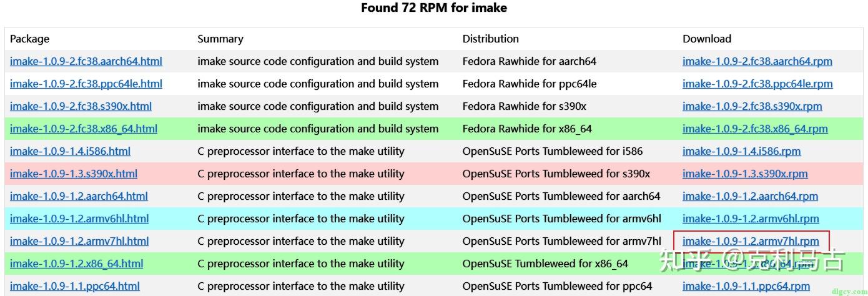Download imake-1.0.9-2.fc38.aarch64.rpm file

click(x=757, y=61)
